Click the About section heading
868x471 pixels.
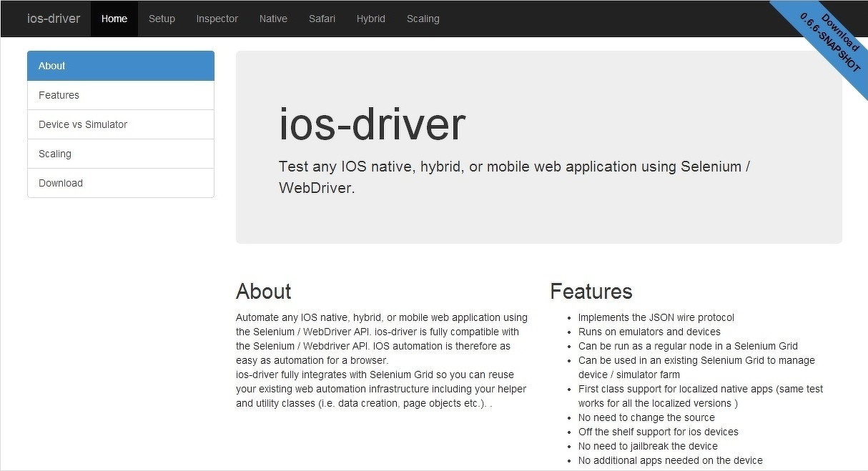pos(263,291)
